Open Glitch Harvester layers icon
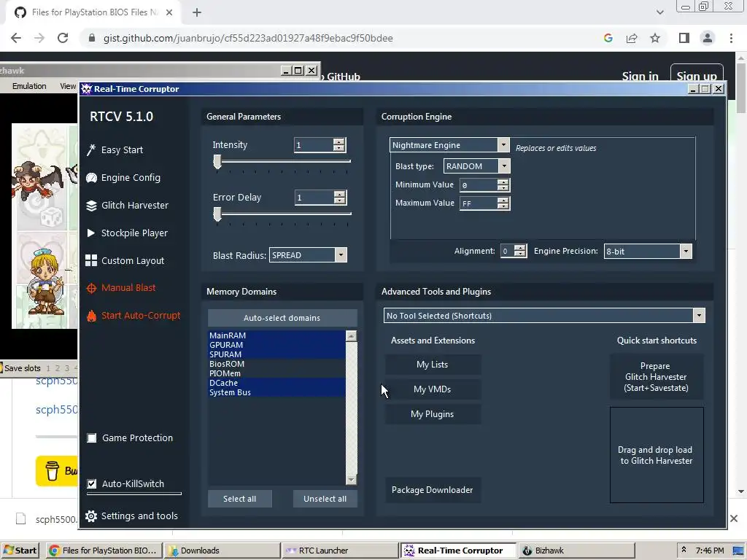Screen dimensions: 747x560 click(x=91, y=205)
